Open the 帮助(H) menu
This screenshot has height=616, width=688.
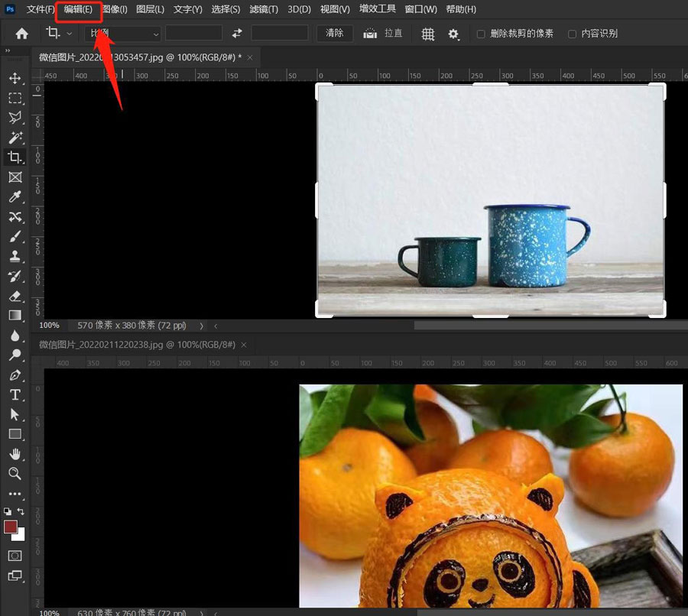tap(461, 9)
